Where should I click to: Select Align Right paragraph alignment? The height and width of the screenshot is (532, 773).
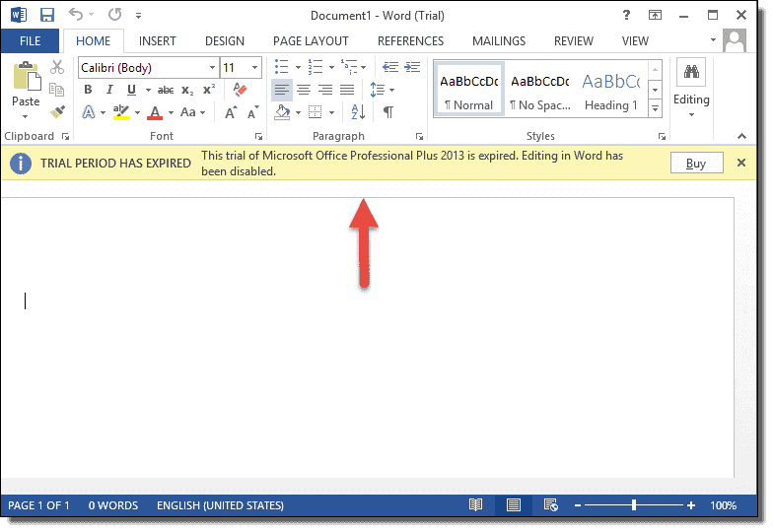[325, 90]
